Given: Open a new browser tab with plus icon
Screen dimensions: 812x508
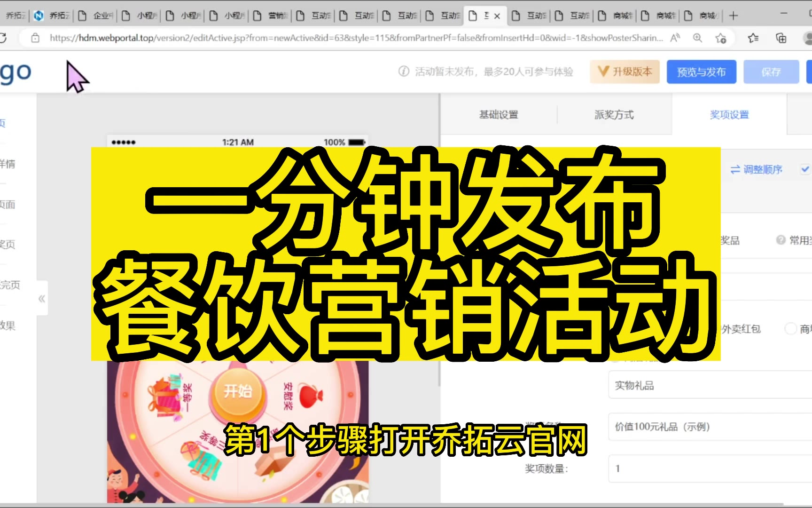Looking at the screenshot, I should click(733, 16).
